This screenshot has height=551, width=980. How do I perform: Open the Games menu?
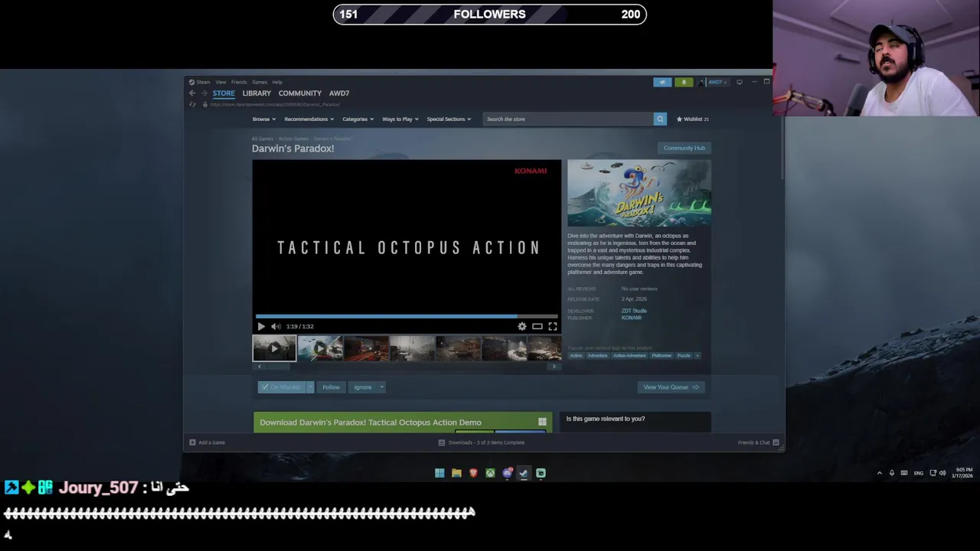coord(260,82)
